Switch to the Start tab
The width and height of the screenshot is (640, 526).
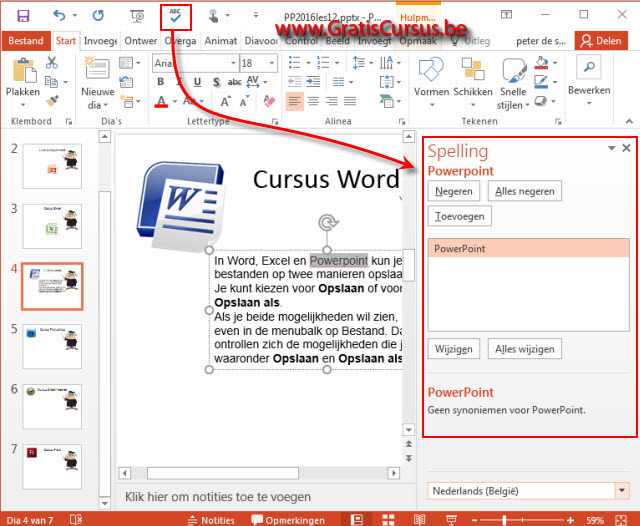pos(66,41)
